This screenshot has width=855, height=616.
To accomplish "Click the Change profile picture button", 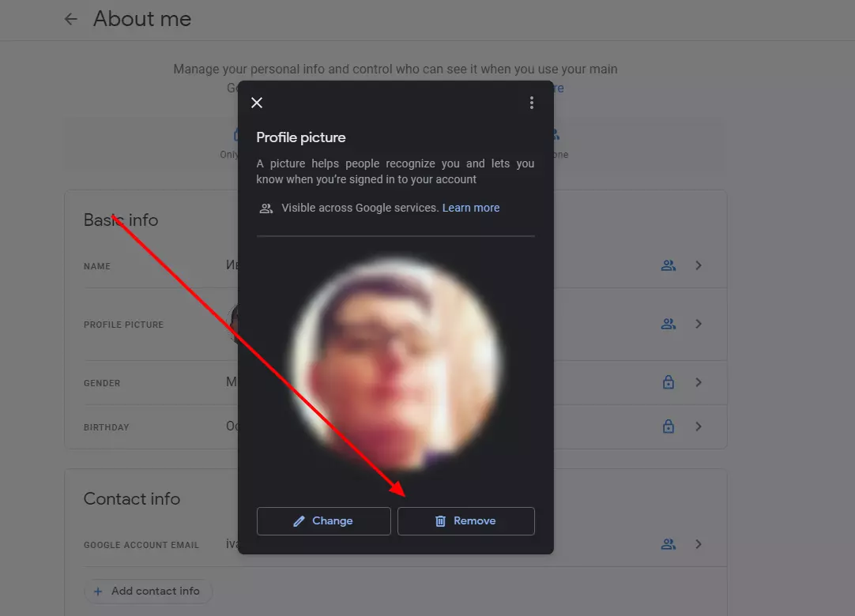I will tap(324, 521).
